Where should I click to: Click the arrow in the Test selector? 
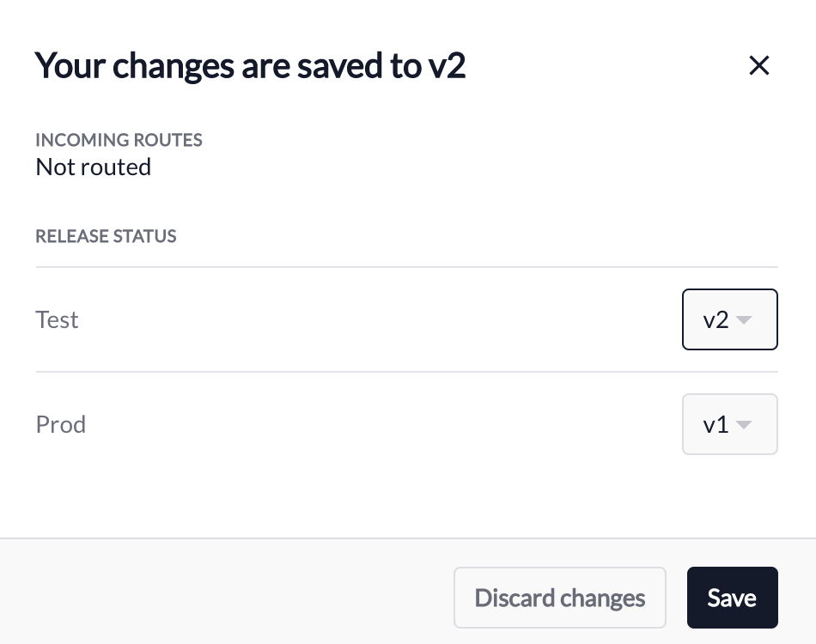(744, 320)
